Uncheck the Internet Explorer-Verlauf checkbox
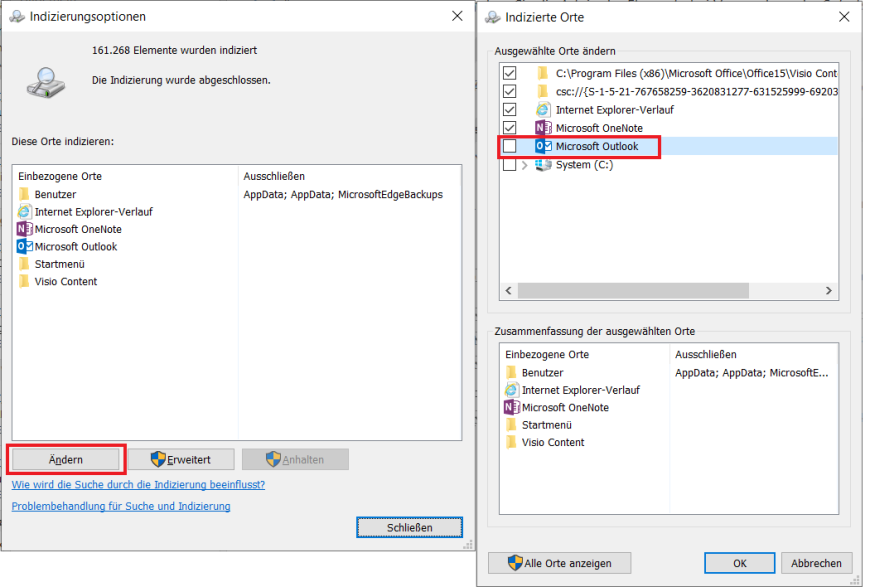Viewport: 870px width, 587px height. (510, 110)
